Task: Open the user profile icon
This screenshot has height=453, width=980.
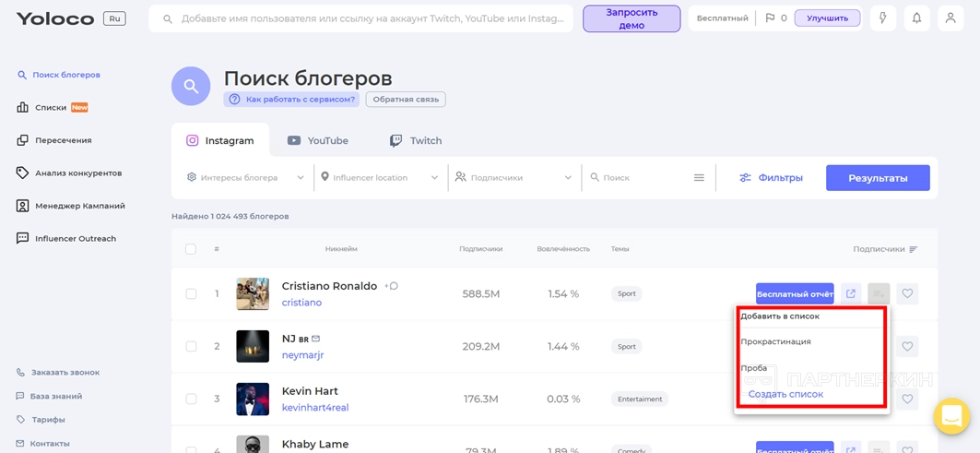Action: 950,18
